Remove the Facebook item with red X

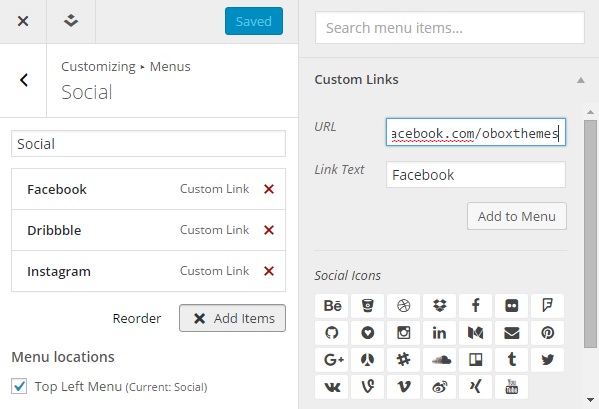coord(269,189)
